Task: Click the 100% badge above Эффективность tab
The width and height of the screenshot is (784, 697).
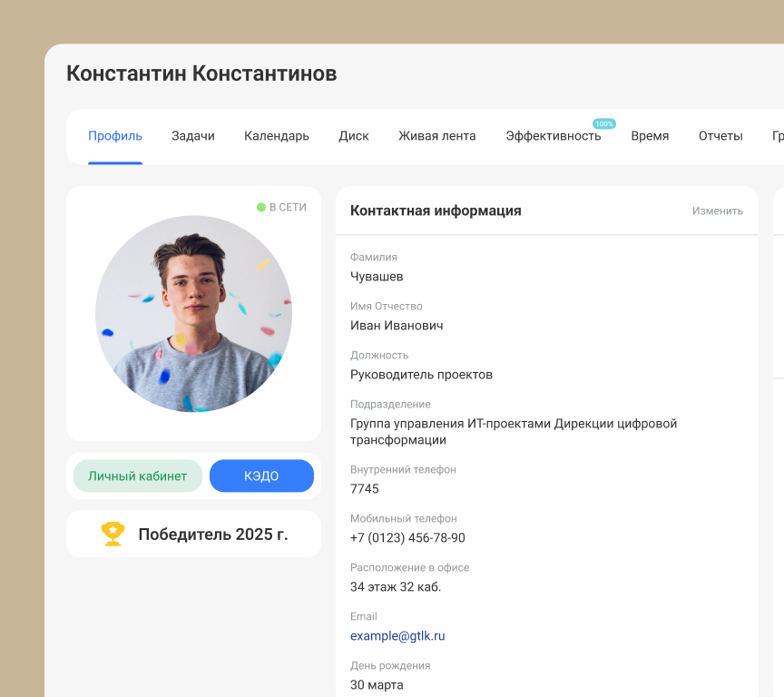Action: coord(605,122)
